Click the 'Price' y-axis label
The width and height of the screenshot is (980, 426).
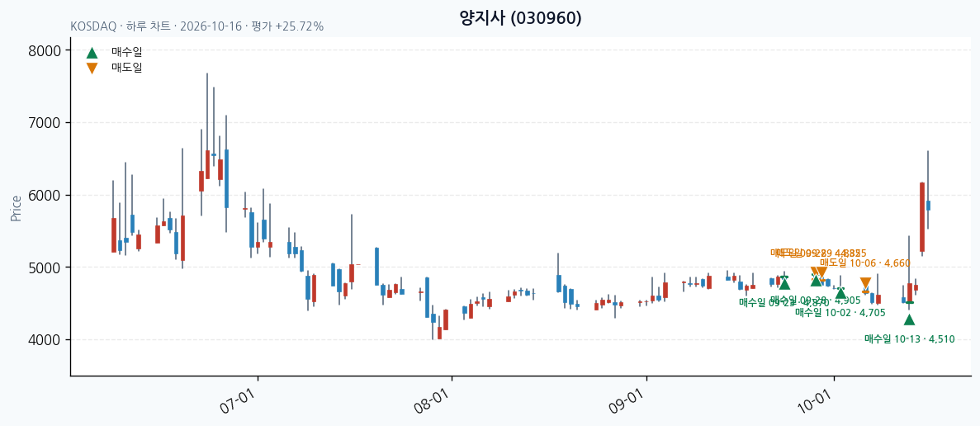click(x=17, y=208)
